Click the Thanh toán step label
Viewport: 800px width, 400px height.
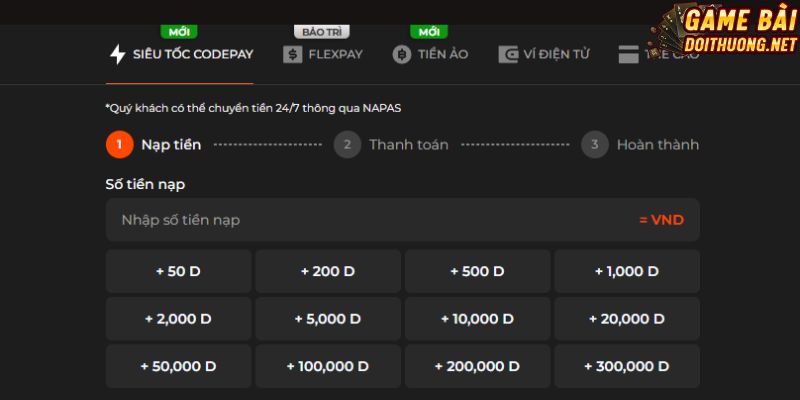pyautogui.click(x=409, y=145)
